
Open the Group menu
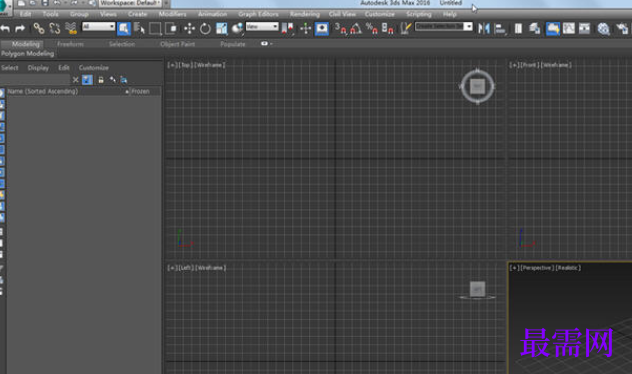[x=79, y=14]
